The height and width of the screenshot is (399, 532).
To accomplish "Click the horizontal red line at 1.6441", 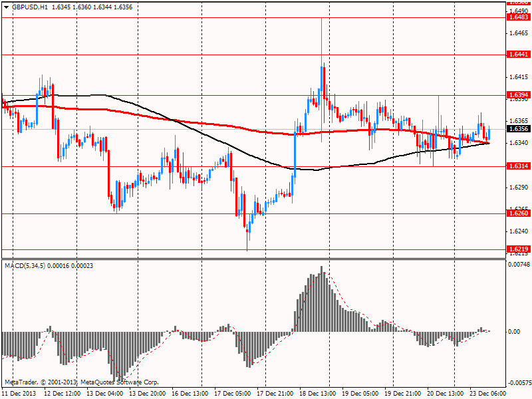I will pyautogui.click(x=254, y=55).
